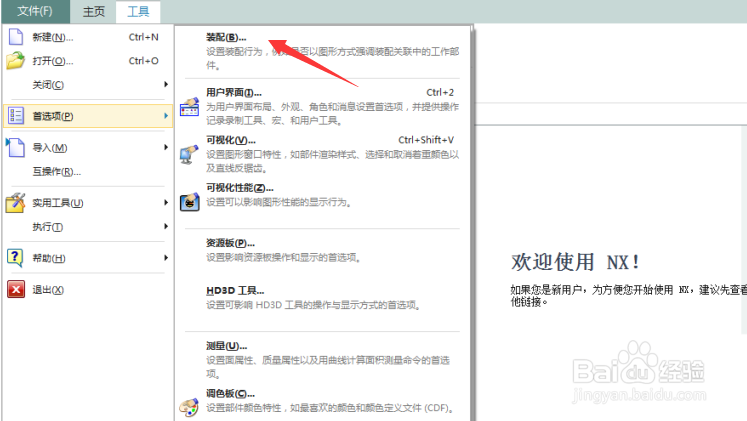Screen dimensions: 747x421
Task: Select Exit (退出) menu item
Action: pos(88,289)
